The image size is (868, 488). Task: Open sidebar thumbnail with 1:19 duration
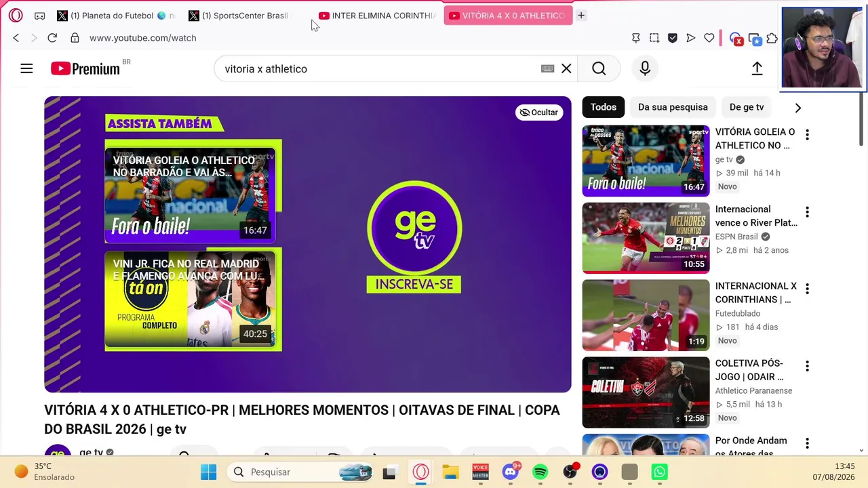coord(646,315)
